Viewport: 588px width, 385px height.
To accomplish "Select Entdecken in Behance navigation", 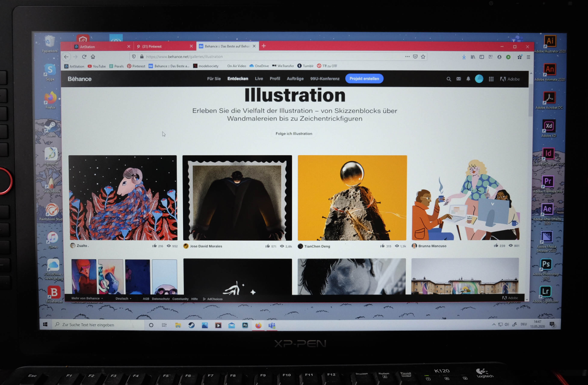I will [x=238, y=79].
